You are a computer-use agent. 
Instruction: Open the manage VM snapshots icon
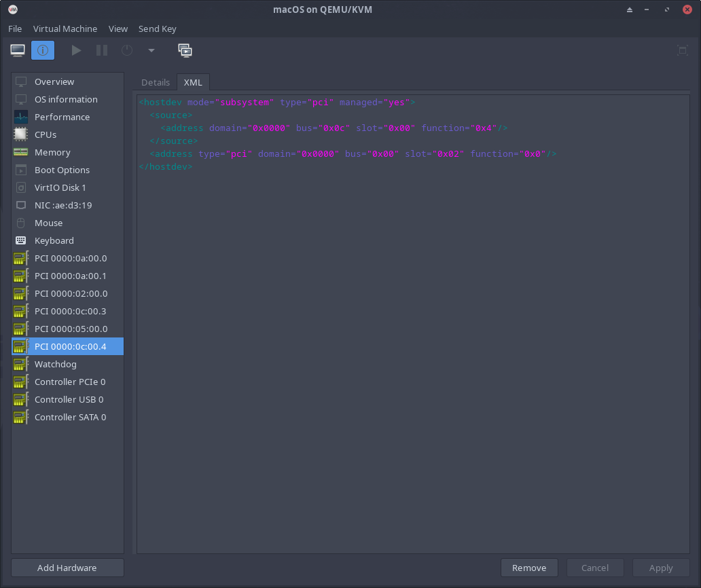[185, 50]
